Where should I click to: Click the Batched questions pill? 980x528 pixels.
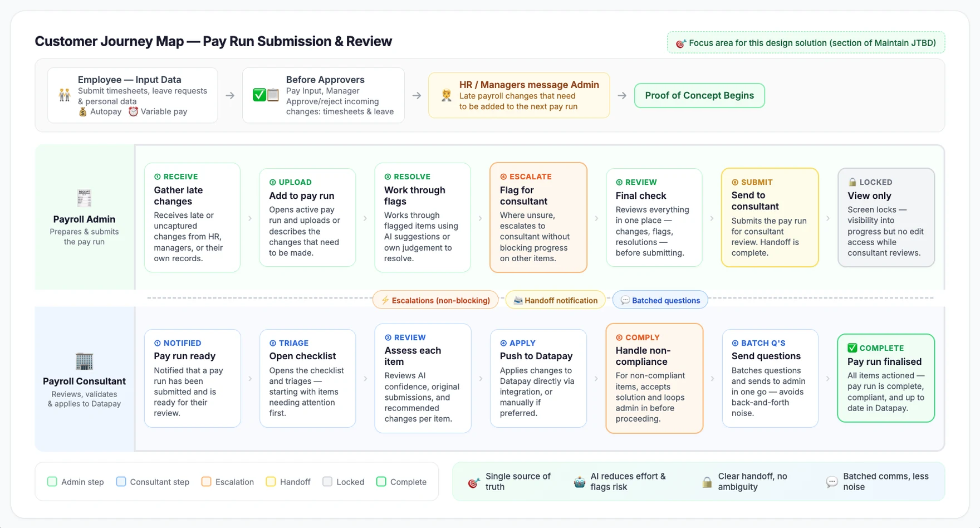tap(660, 300)
